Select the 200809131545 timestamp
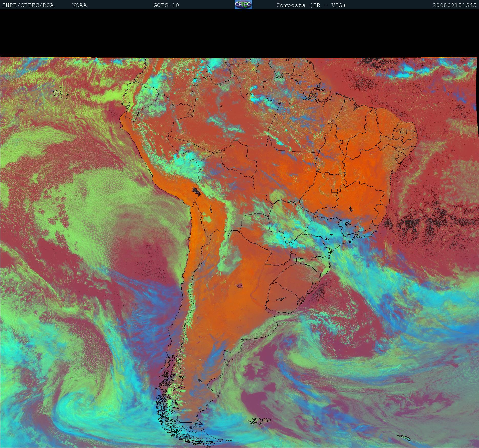 454,5
